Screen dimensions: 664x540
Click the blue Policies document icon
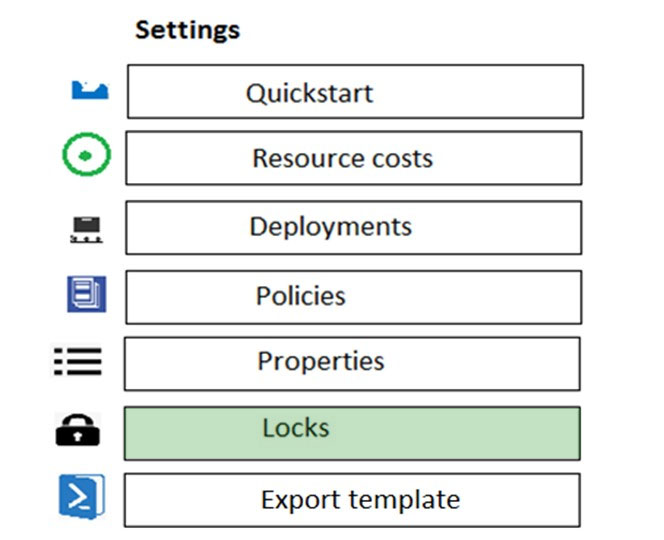87,294
